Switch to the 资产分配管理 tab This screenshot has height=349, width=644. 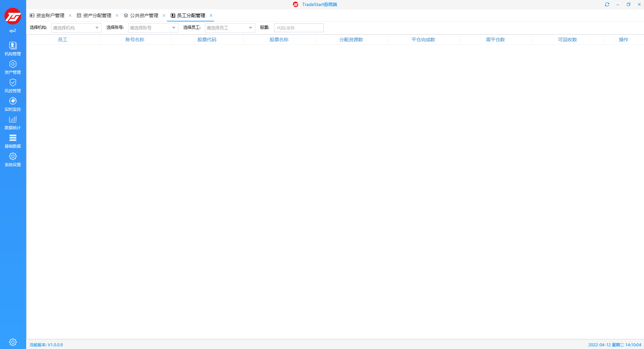pyautogui.click(x=97, y=15)
